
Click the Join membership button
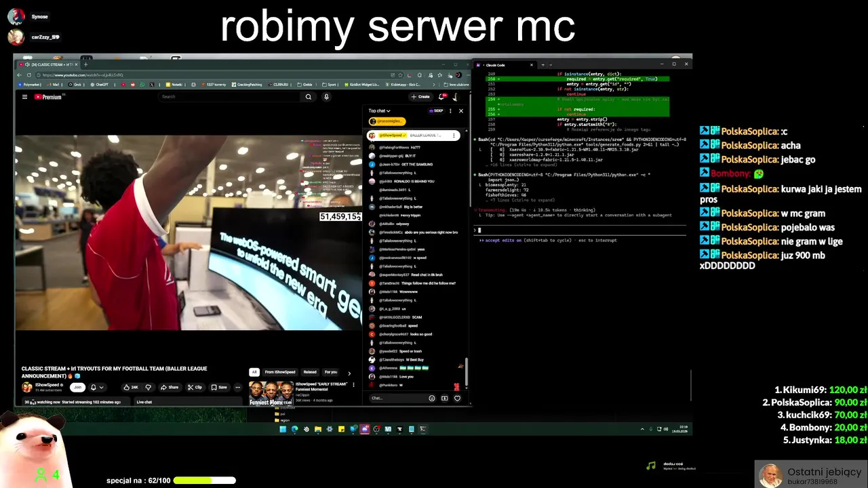pos(77,387)
